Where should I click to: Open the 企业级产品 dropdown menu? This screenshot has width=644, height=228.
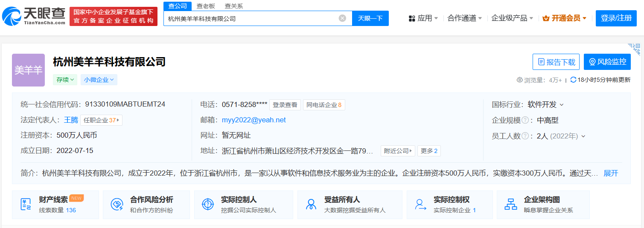click(512, 18)
